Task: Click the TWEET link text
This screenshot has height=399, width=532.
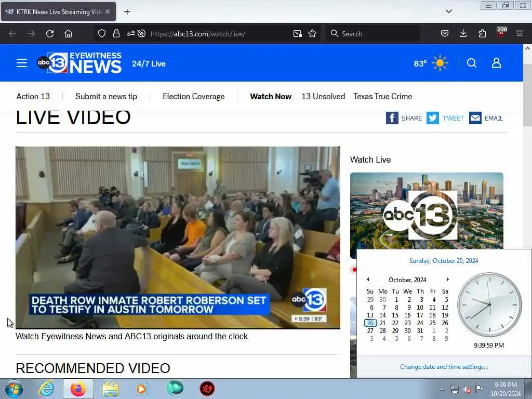Action: pos(453,118)
